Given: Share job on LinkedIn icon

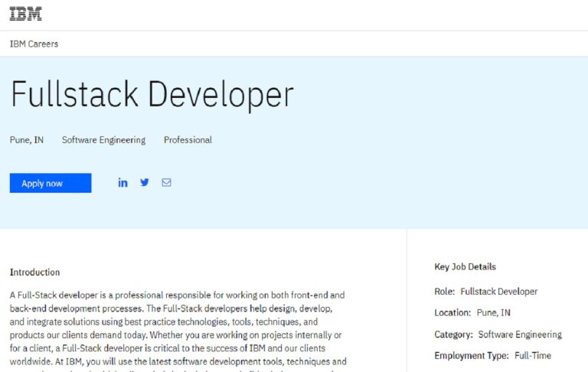Looking at the screenshot, I should 122,183.
